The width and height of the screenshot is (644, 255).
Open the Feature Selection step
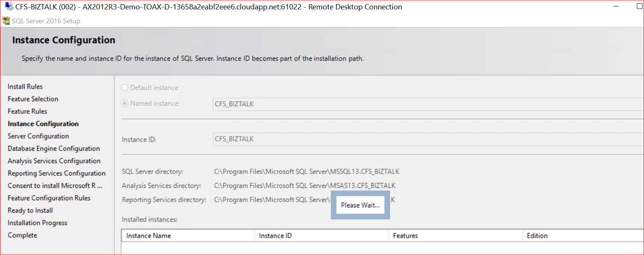point(33,99)
